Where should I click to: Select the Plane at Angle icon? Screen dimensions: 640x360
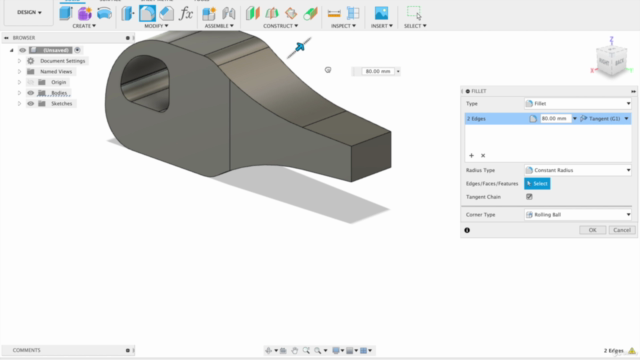(272, 13)
